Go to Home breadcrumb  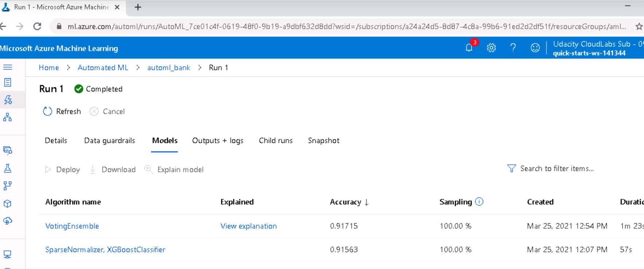pyautogui.click(x=49, y=68)
